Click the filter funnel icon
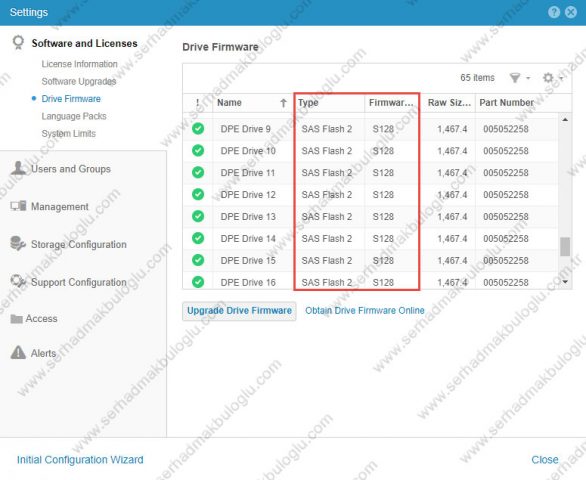This screenshot has width=586, height=480. tap(515, 78)
